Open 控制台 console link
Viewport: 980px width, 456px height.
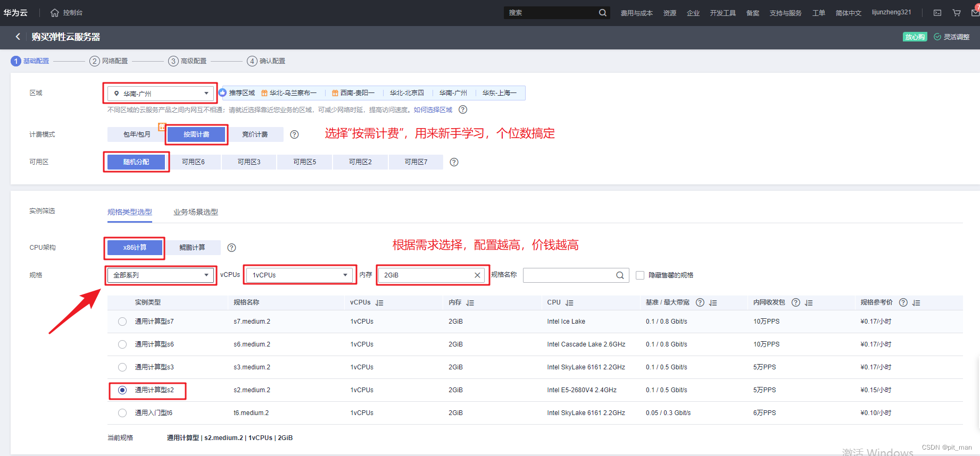click(73, 13)
